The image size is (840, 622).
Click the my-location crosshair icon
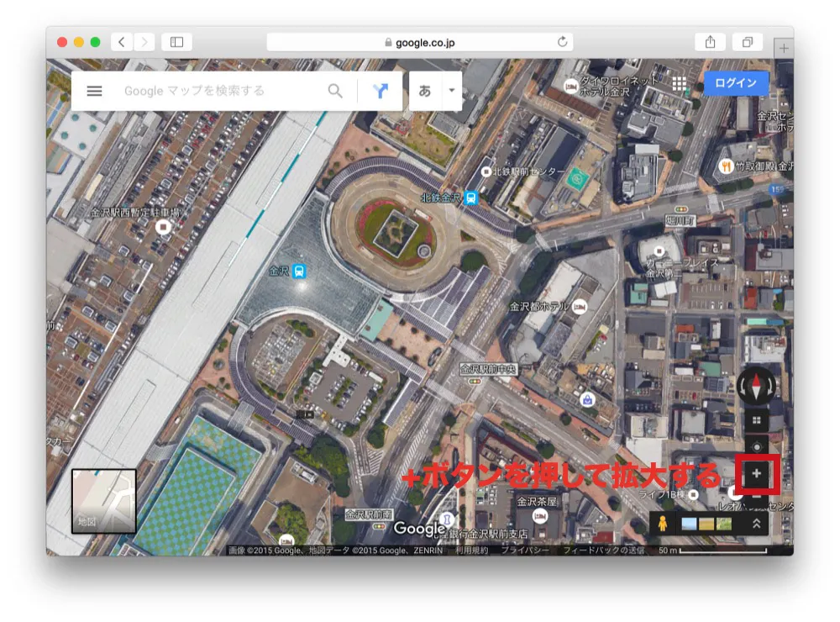[x=756, y=447]
